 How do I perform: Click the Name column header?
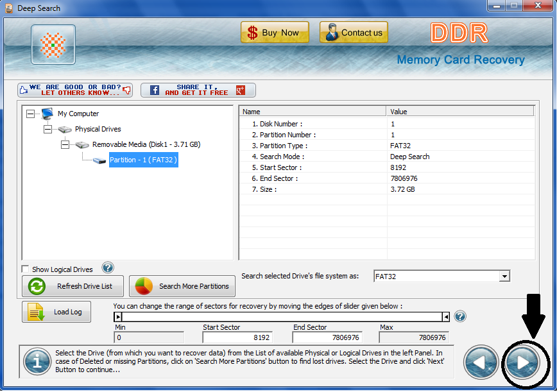pyautogui.click(x=313, y=112)
